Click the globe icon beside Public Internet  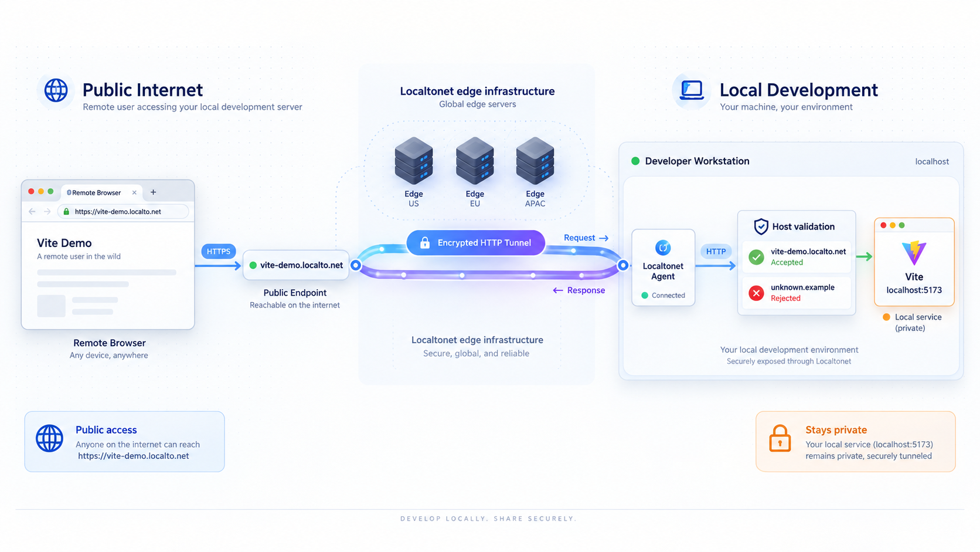point(56,90)
